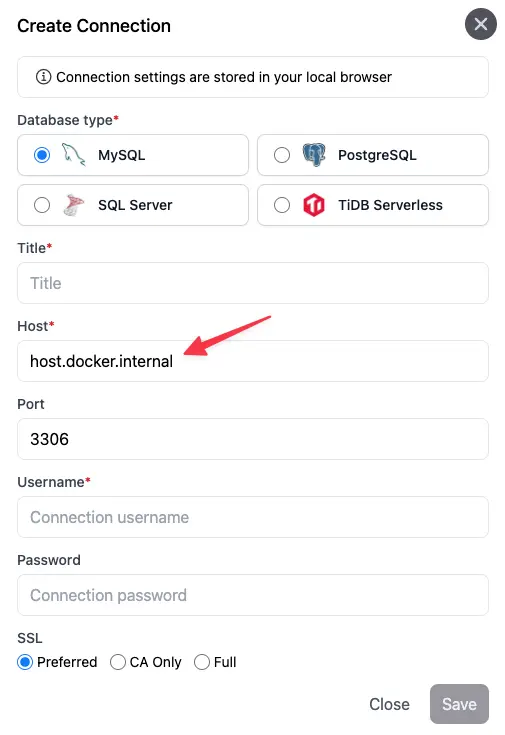Image resolution: width=505 pixels, height=735 pixels.
Task: Select the TiDB Serverless radio button
Action: [x=282, y=205]
